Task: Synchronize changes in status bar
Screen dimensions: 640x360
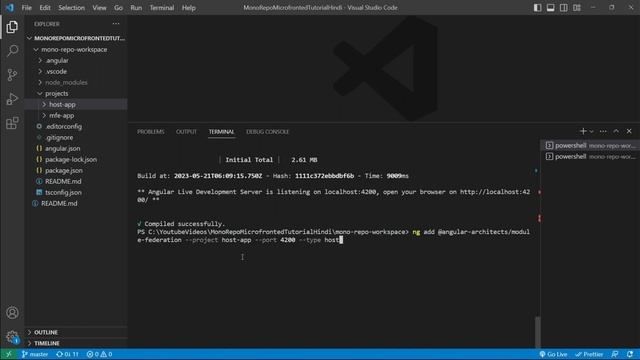Action: 67,354
